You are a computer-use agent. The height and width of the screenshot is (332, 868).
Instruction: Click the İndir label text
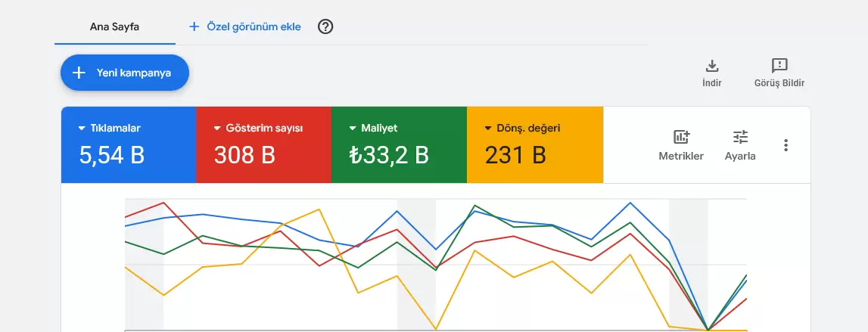(712, 83)
